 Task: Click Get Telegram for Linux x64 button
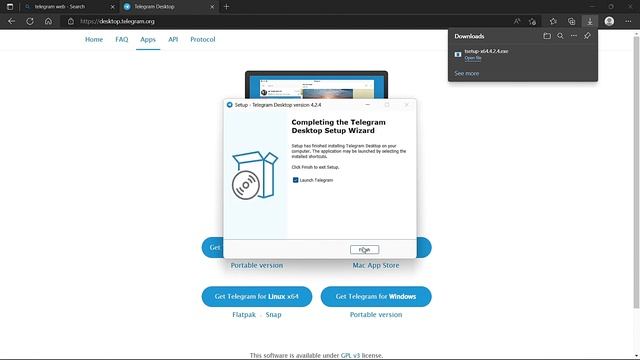[x=257, y=296]
